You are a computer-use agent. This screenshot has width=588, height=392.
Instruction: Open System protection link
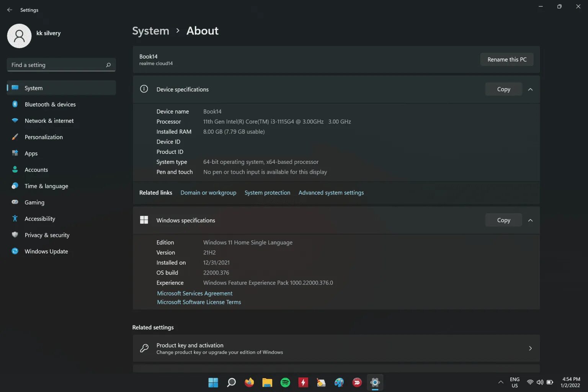[267, 193]
